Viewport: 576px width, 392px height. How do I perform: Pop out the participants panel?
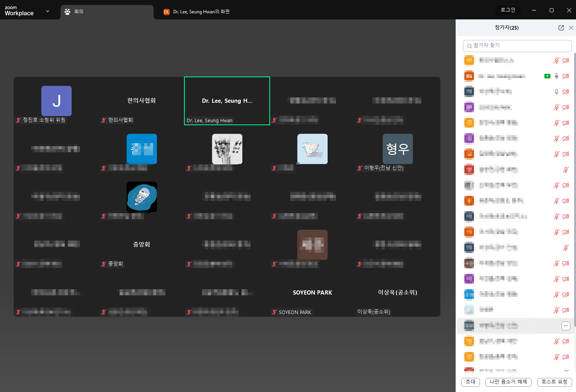[561, 28]
